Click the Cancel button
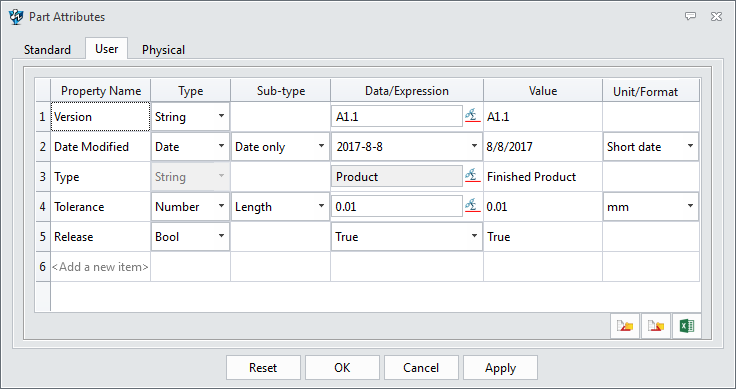The image size is (736, 389). click(421, 367)
